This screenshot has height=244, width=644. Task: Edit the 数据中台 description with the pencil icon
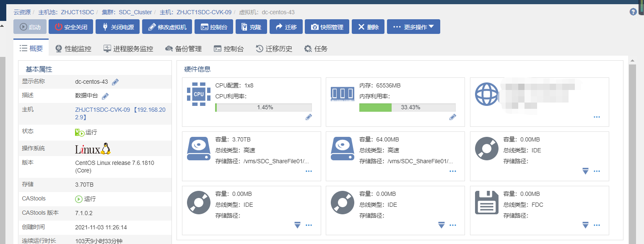click(x=105, y=96)
